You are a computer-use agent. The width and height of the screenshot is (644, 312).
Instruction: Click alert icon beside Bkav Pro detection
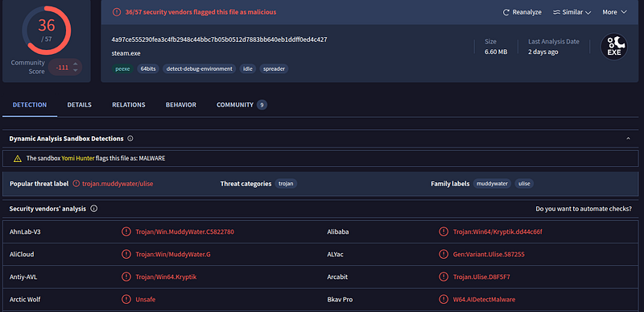click(444, 299)
